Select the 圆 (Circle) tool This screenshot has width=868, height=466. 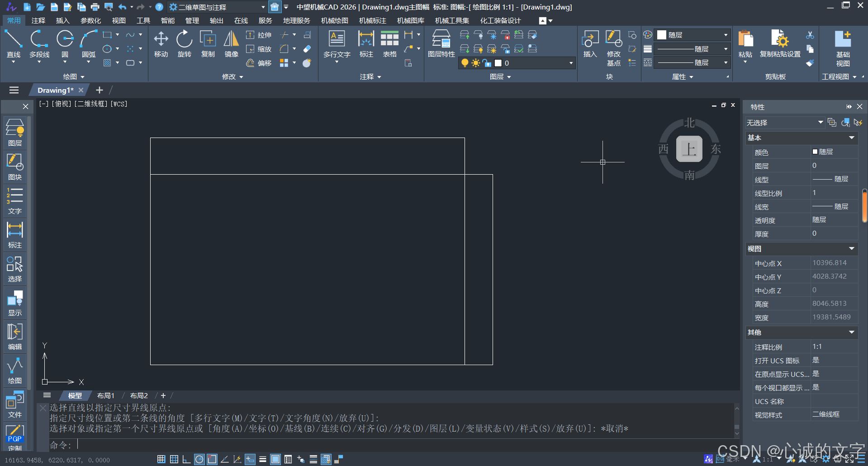(64, 43)
